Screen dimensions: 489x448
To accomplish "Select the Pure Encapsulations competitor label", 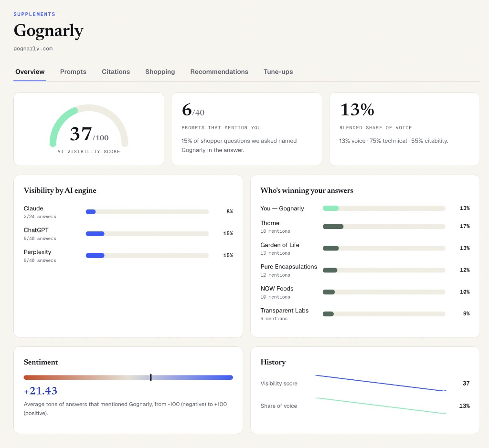I will coord(289,267).
